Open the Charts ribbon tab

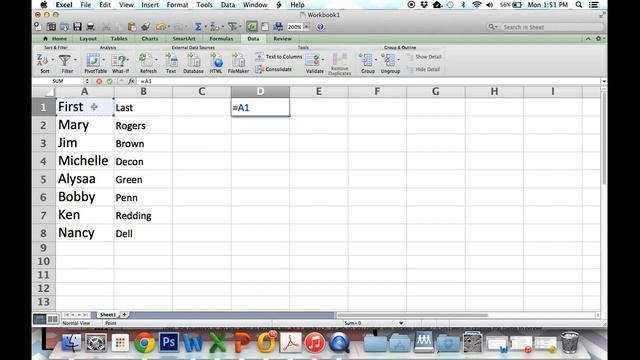tap(150, 38)
